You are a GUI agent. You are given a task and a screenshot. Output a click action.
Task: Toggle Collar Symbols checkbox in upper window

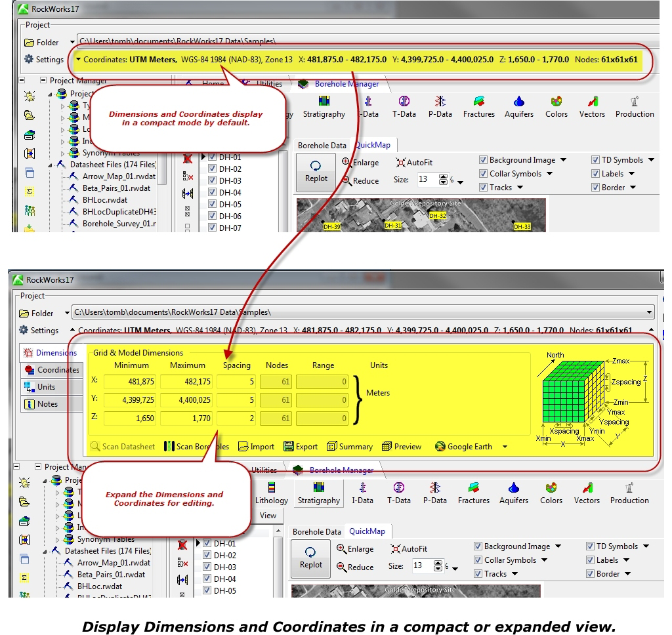483,174
